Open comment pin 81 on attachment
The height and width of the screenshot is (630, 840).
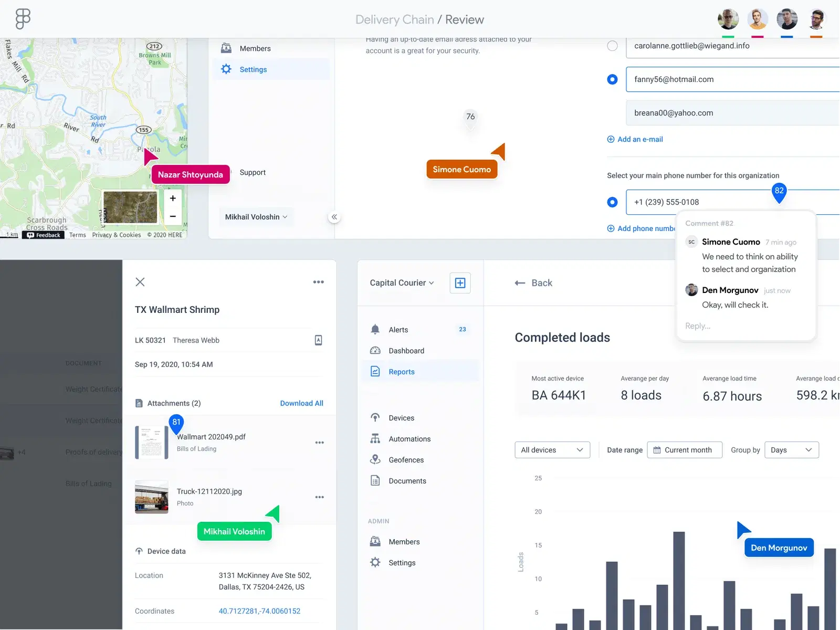176,423
